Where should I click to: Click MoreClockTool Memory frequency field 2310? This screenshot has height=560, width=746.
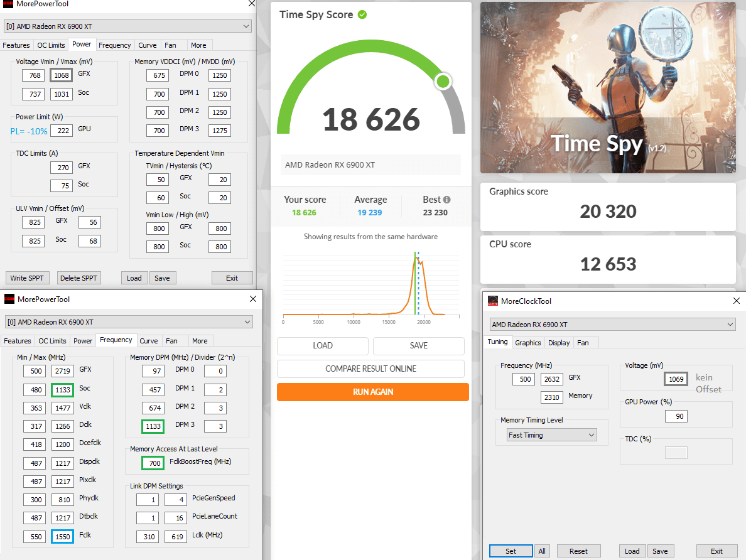click(552, 397)
